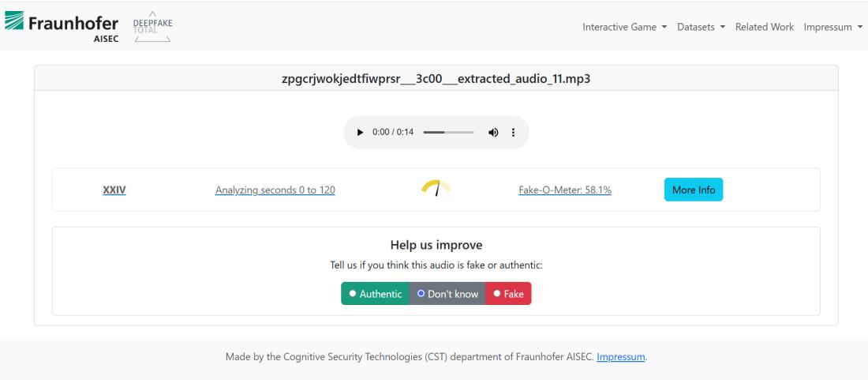Click the audio progress seek bar
The width and height of the screenshot is (868, 380).
coord(448,133)
